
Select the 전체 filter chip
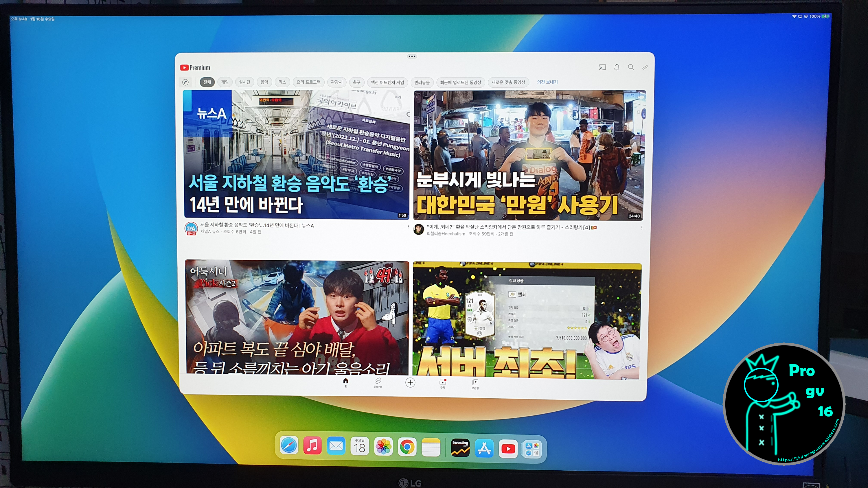(x=207, y=82)
